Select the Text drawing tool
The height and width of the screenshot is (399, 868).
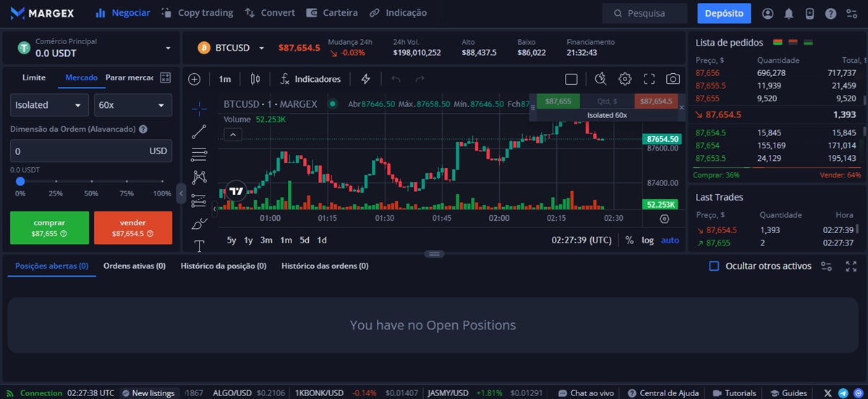point(199,245)
